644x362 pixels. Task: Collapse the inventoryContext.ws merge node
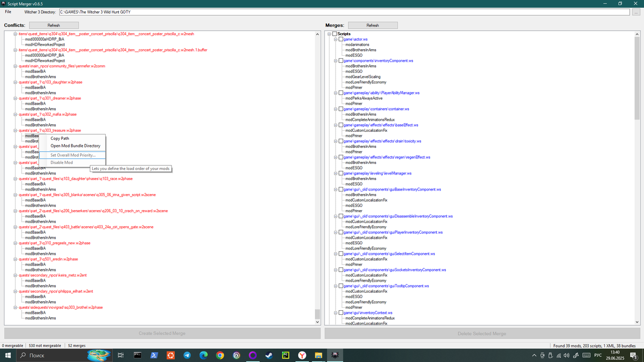click(335, 313)
